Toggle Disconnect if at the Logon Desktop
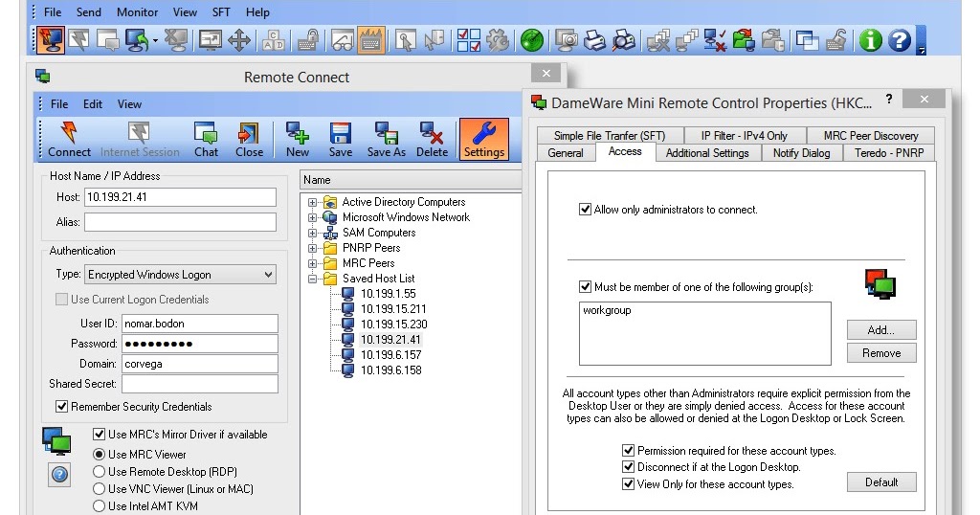 click(x=628, y=467)
